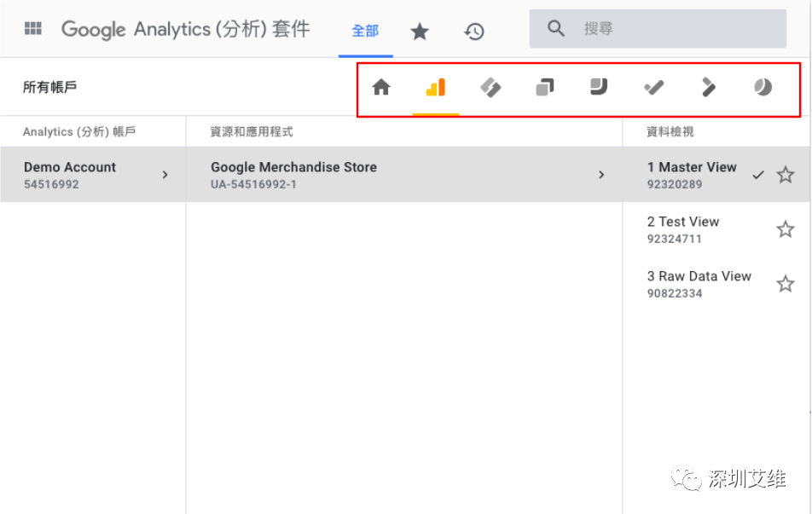Click the Analytics (分析) 帳戶 column header
This screenshot has width=812, height=514.
point(79,132)
